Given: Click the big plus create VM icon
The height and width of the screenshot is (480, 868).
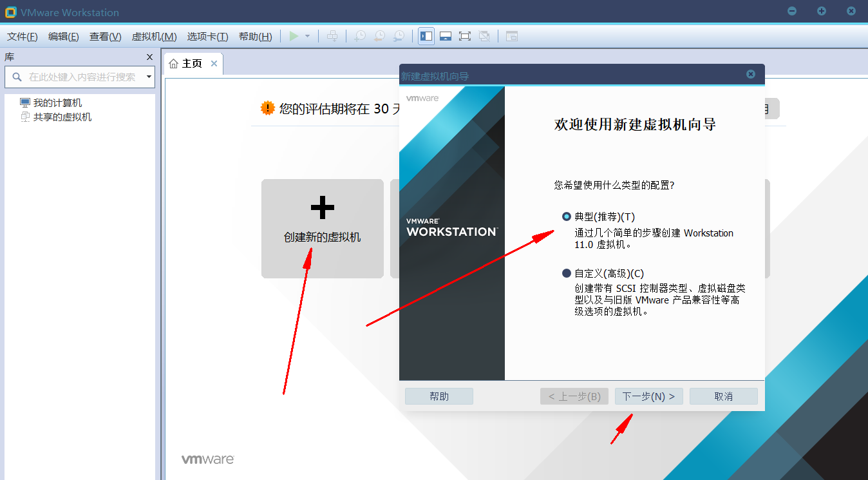Looking at the screenshot, I should click(x=322, y=207).
